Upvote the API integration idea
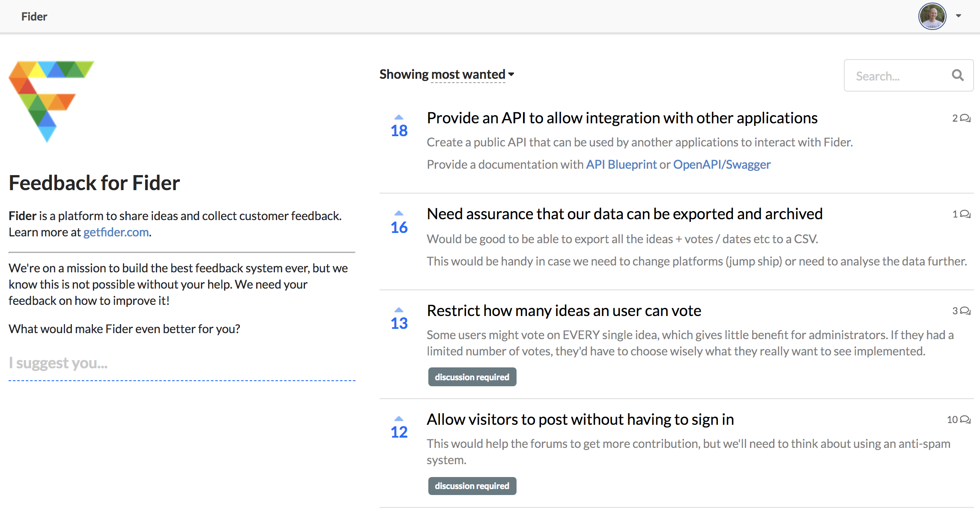The width and height of the screenshot is (980, 513). 399,118
